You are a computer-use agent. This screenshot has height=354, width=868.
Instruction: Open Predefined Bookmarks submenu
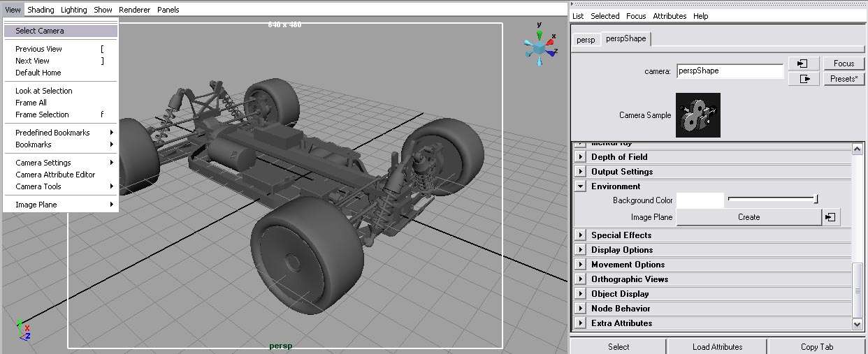61,133
